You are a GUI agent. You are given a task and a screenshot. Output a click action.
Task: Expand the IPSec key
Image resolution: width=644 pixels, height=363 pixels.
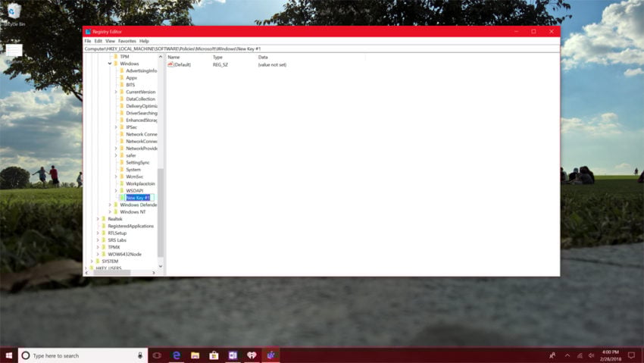[x=116, y=127]
